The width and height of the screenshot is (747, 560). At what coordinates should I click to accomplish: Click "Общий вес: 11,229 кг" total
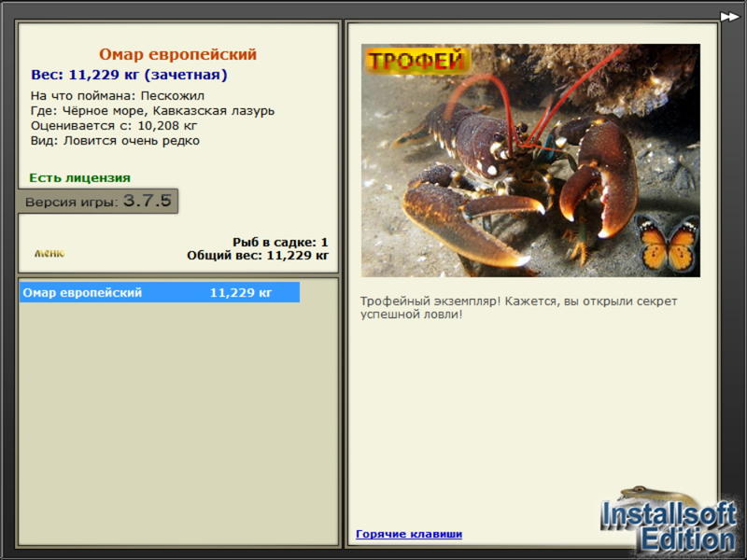[258, 256]
